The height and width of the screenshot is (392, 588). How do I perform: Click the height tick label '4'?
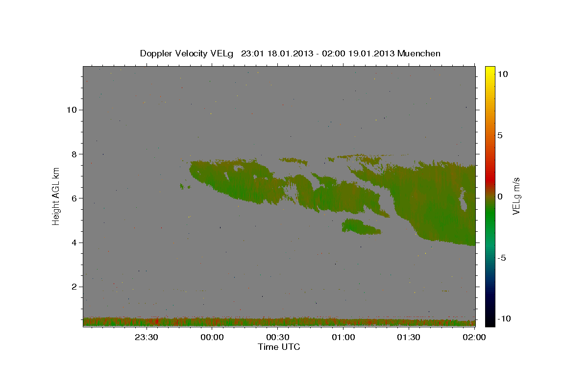73,243
